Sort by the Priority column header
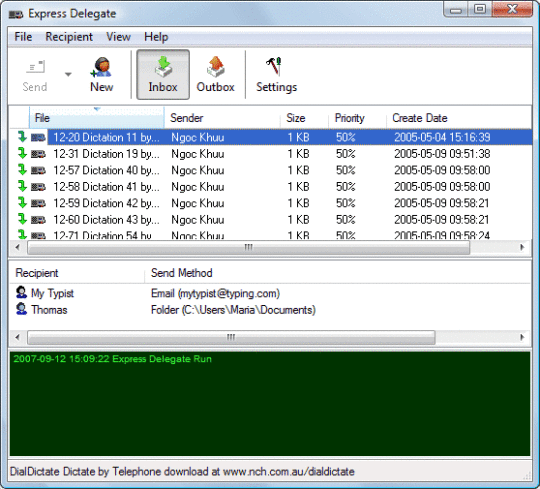 pos(357,118)
